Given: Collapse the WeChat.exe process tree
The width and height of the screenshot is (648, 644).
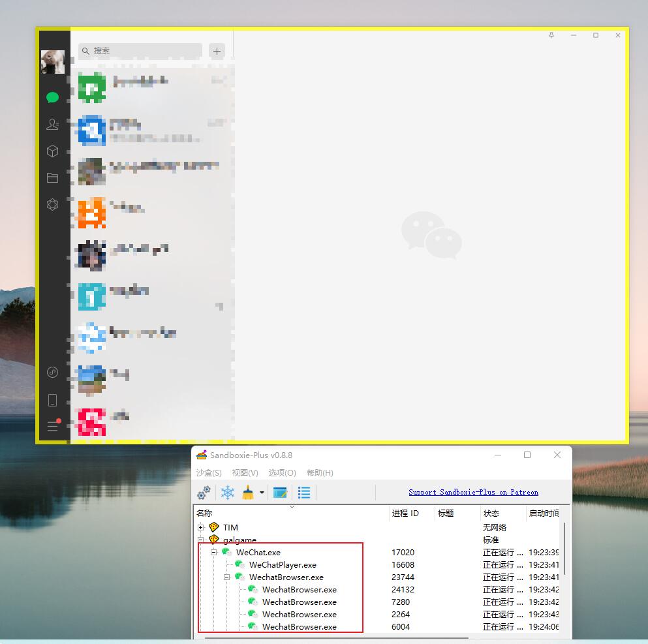Looking at the screenshot, I should [x=213, y=553].
